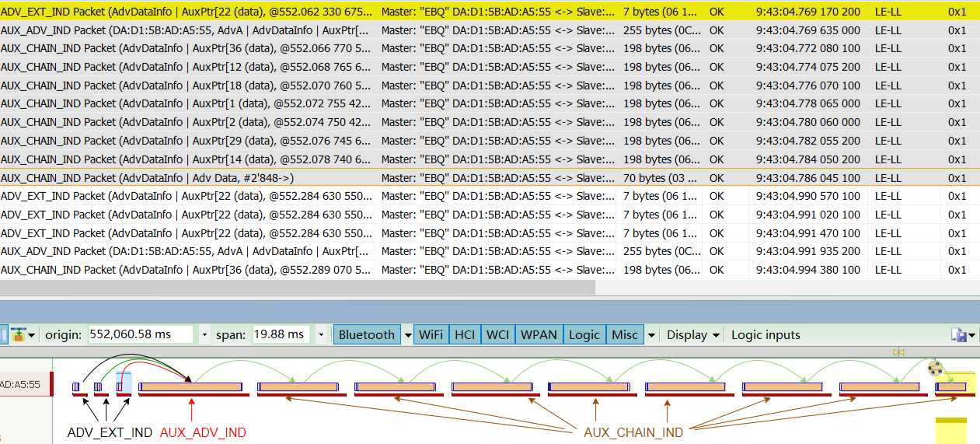Select the AUX_ADV_IND packet row at 9:43:04.769 635
The width and height of the screenshot is (980, 444).
click(490, 30)
